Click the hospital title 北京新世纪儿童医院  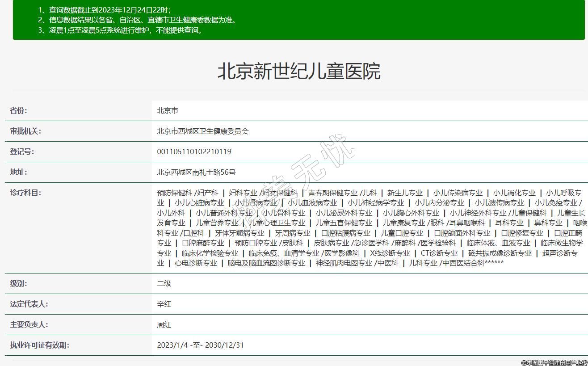click(298, 72)
